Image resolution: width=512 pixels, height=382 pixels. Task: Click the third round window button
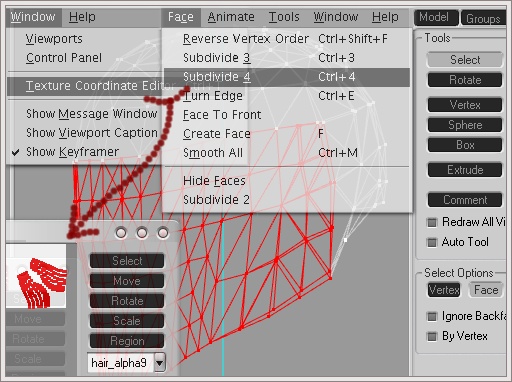[x=163, y=233]
